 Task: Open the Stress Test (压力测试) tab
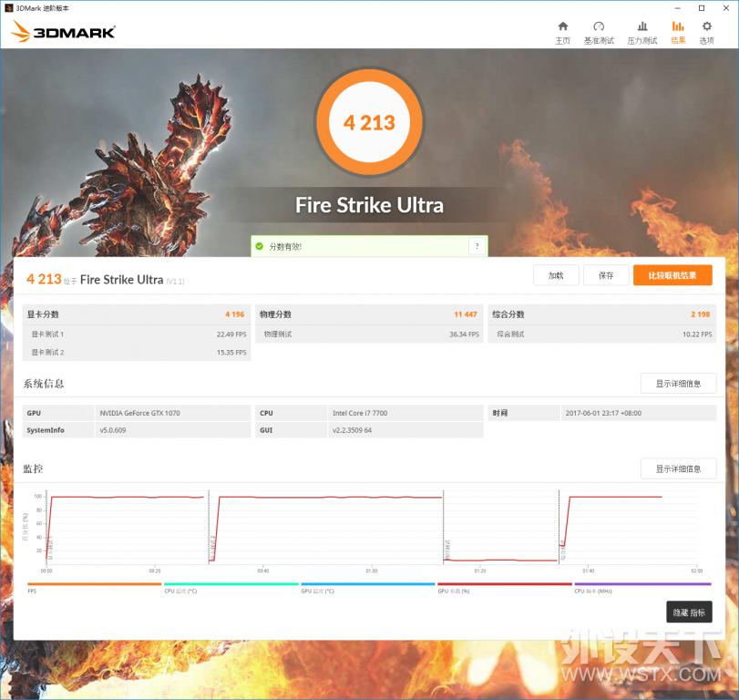[641, 33]
